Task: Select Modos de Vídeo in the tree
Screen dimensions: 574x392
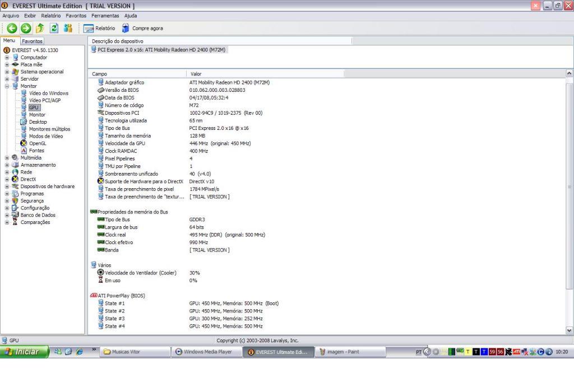Action: click(x=46, y=136)
